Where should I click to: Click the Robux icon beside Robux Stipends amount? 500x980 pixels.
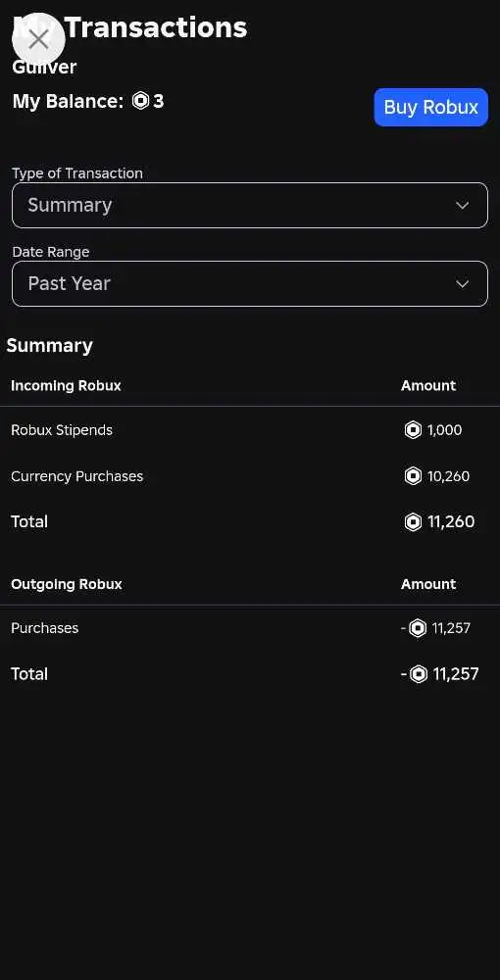point(413,430)
